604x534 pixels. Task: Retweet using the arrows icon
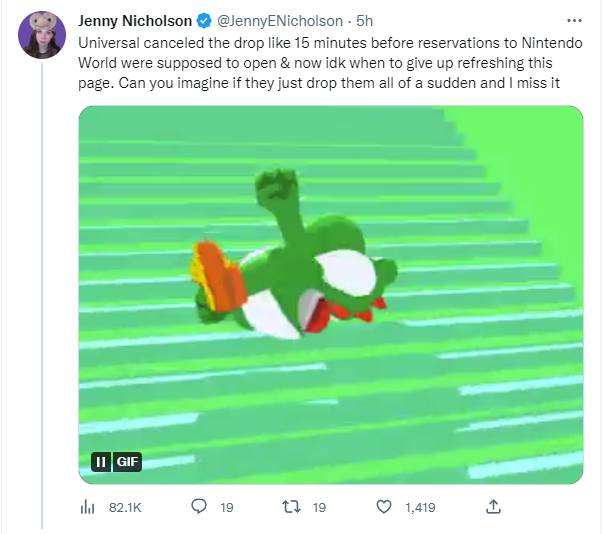(291, 507)
